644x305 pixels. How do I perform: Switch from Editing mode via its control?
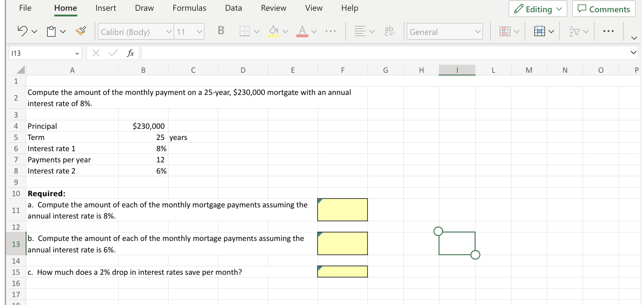(537, 9)
